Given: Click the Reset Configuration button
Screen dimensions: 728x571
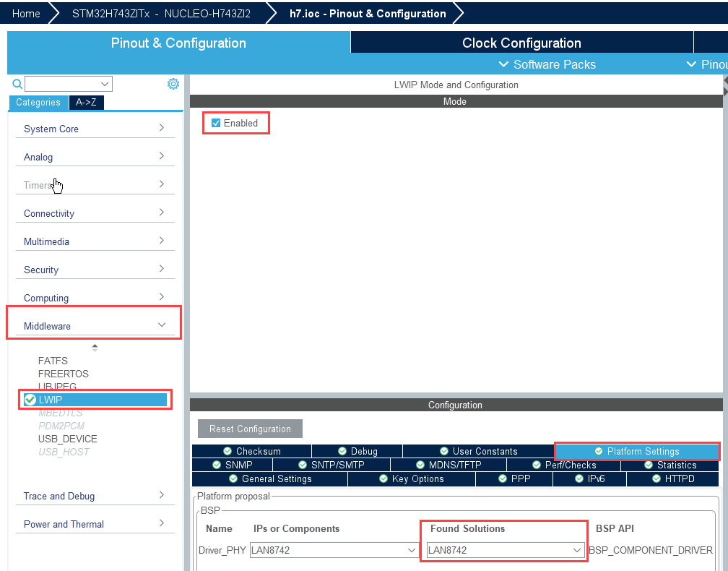Looking at the screenshot, I should (250, 429).
